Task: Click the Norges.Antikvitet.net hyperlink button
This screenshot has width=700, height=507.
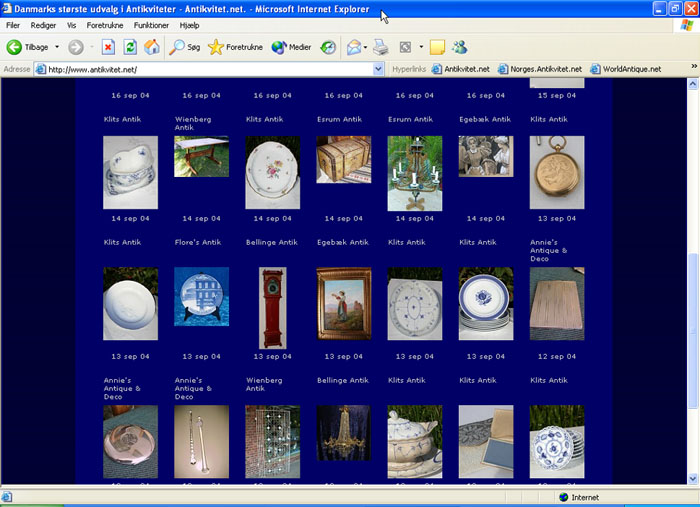Action: pos(539,70)
